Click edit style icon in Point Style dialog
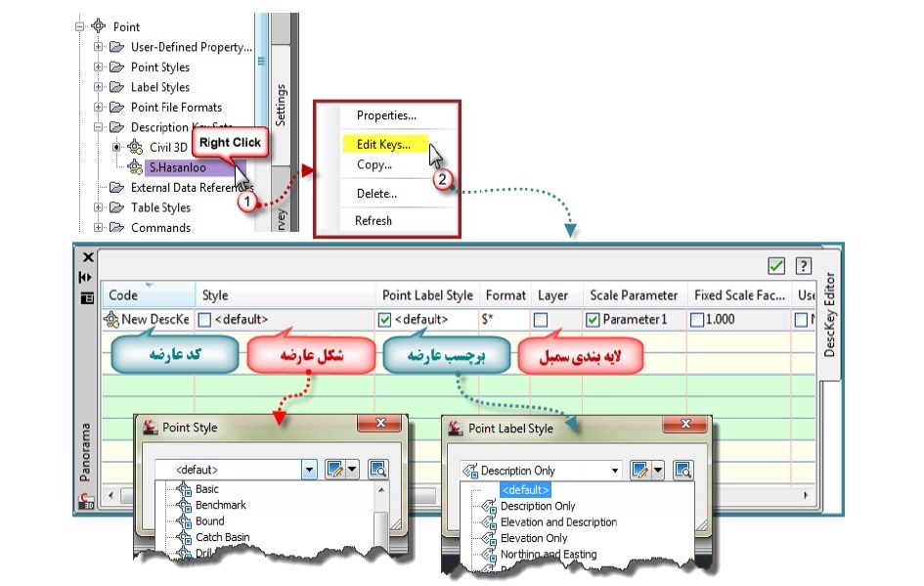Screen dimensions: 924x586 (334, 470)
